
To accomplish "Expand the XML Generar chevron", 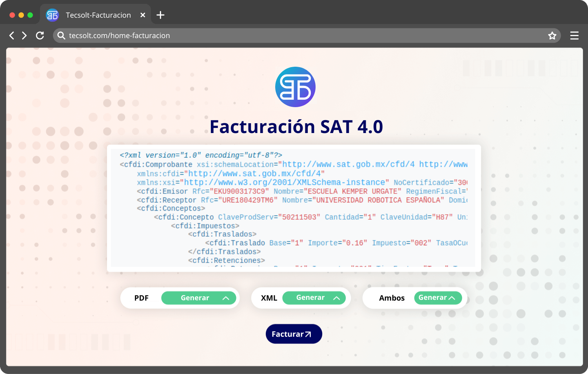I will [336, 298].
